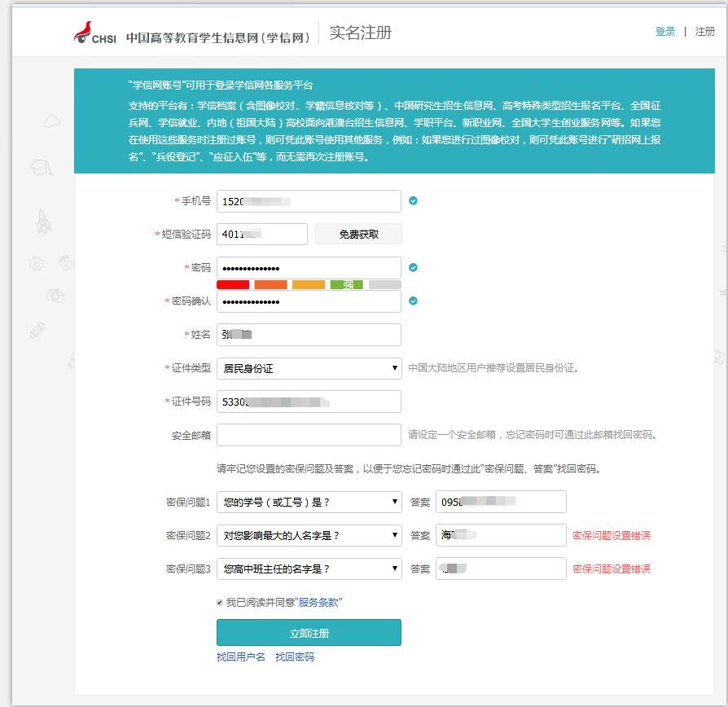Click the checkmark icon beside the 密码确认 field
This screenshot has width=728, height=707.
(x=413, y=301)
